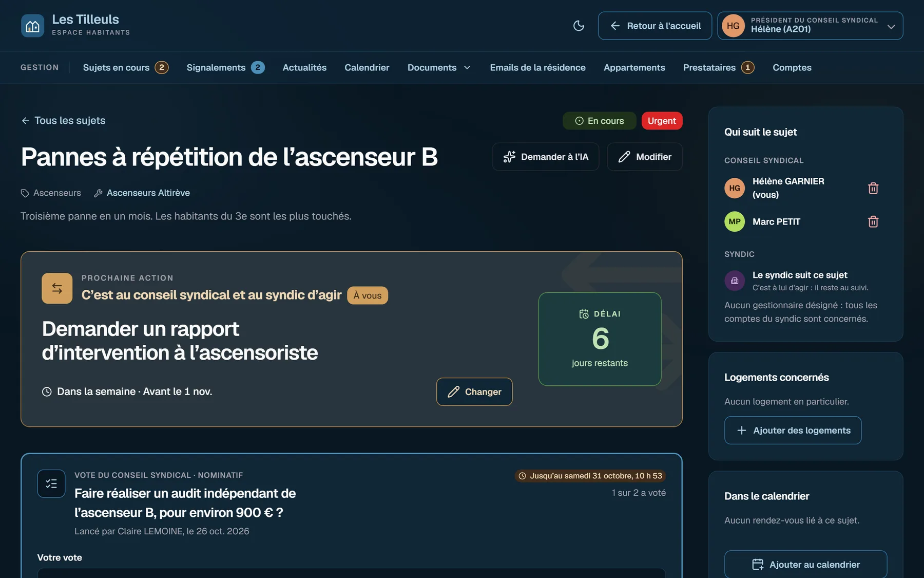
Task: Click Ajouter des logements button
Action: pos(793,430)
